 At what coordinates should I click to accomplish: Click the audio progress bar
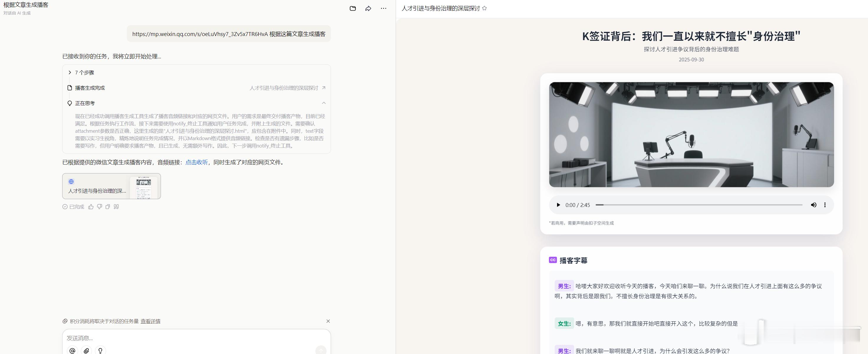[699, 205]
